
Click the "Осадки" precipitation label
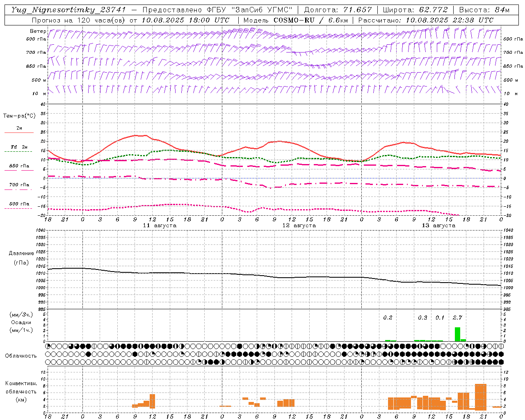pyautogui.click(x=21, y=322)
